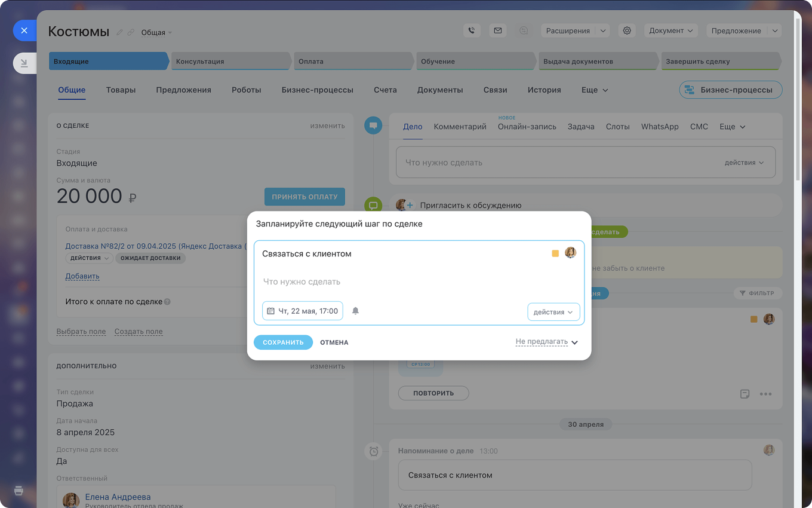Click the copy link icon beside title
The width and height of the screenshot is (812, 508).
click(x=131, y=32)
